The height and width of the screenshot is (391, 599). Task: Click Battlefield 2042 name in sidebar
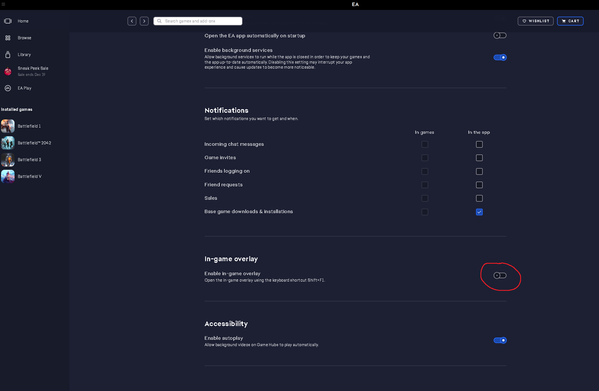[x=34, y=143]
